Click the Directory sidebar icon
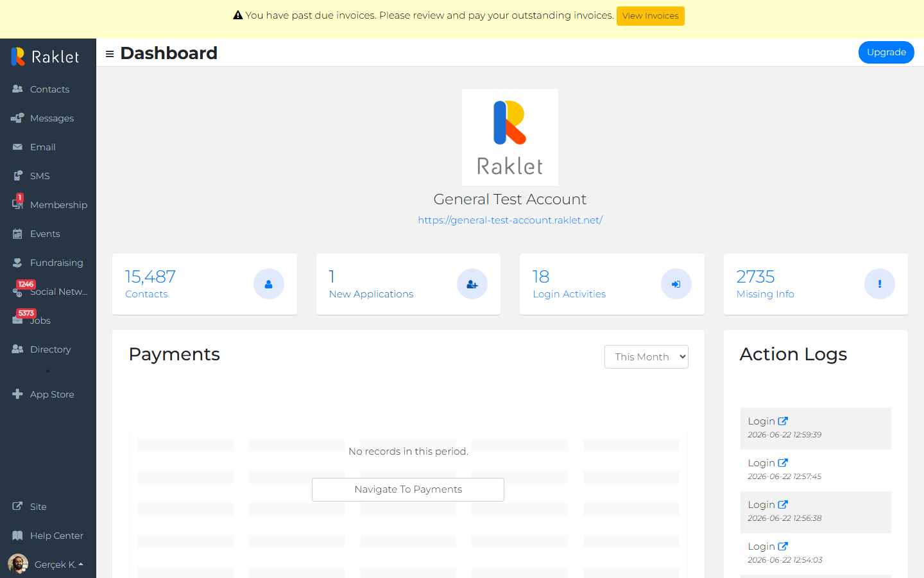This screenshot has width=924, height=578. pos(17,349)
